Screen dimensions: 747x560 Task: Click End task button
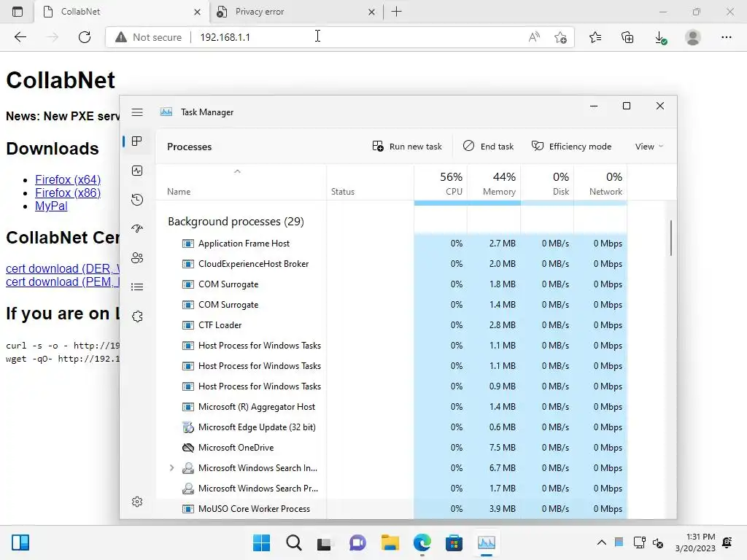[x=488, y=146]
